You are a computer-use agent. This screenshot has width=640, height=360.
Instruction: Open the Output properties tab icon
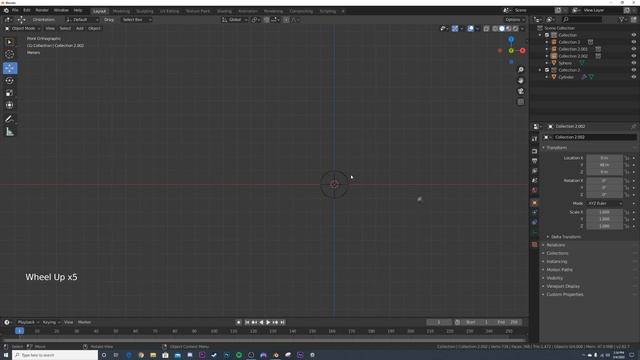coord(534,161)
